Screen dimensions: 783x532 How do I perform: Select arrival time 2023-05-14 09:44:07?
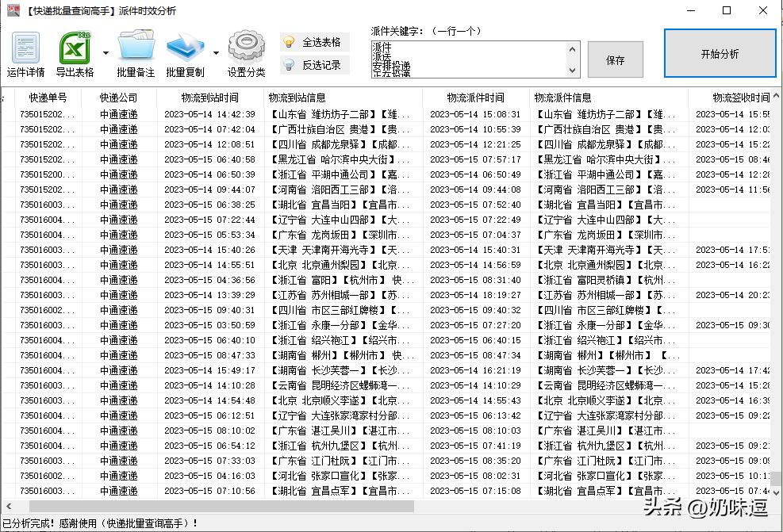pyautogui.click(x=209, y=189)
